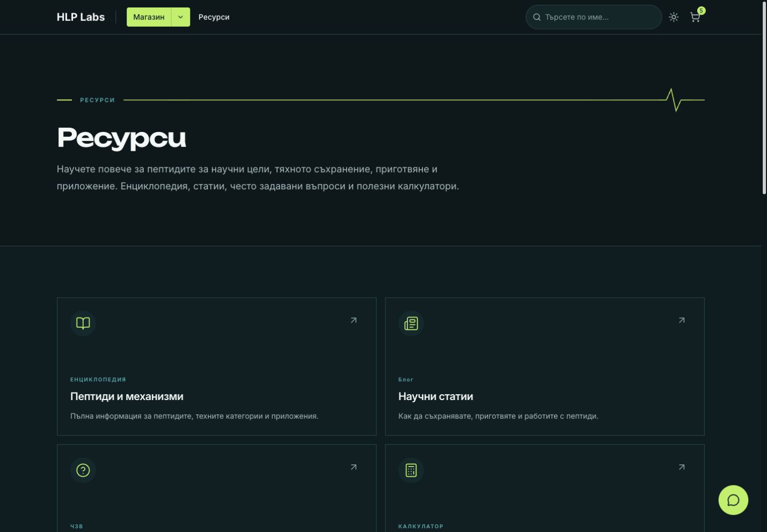Click the description text under Пептиди и механизми
This screenshot has width=767, height=532.
194,416
